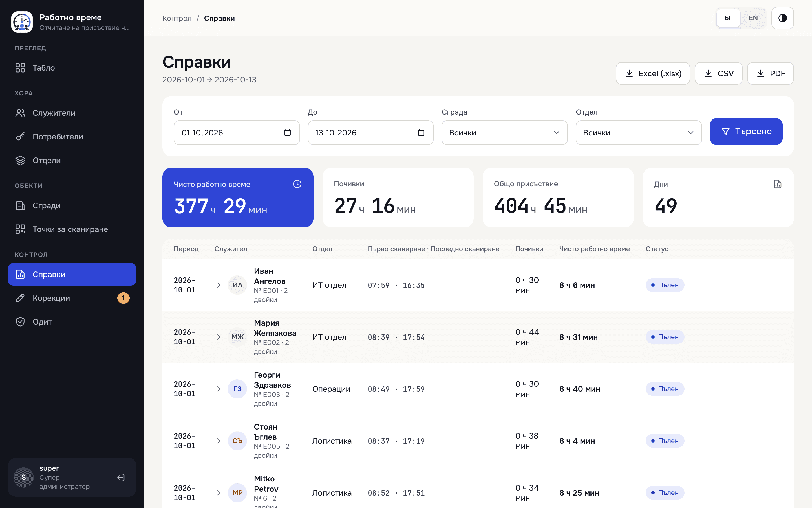Click the ГЗ avatar of Георги Здравков
This screenshot has height=508, width=812.
pyautogui.click(x=237, y=389)
